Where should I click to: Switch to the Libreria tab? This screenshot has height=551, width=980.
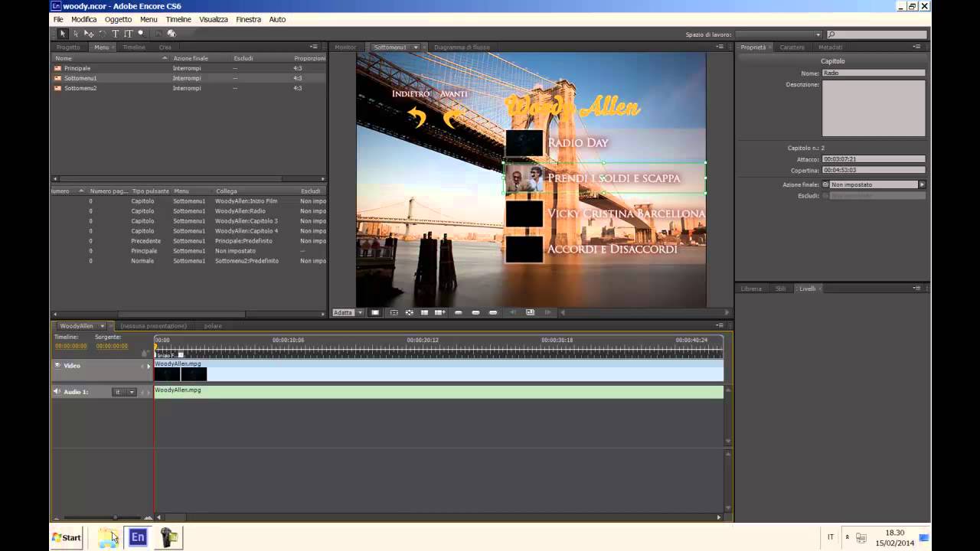point(751,289)
